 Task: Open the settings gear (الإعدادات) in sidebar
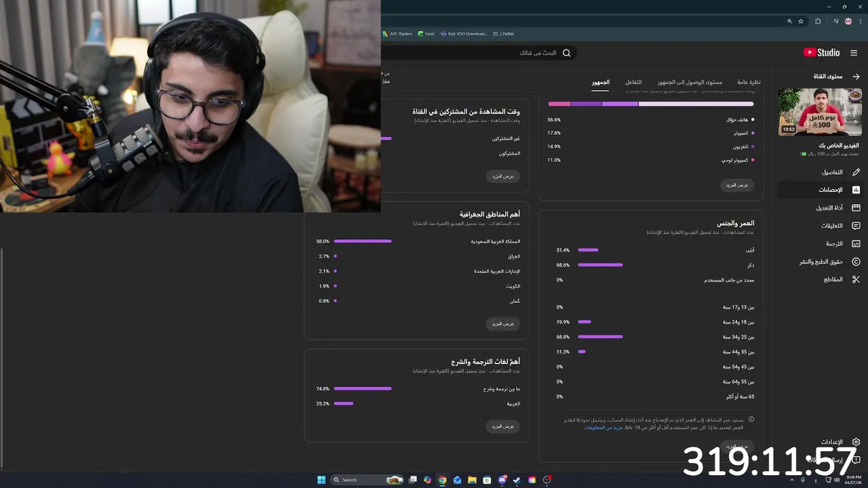point(856,442)
